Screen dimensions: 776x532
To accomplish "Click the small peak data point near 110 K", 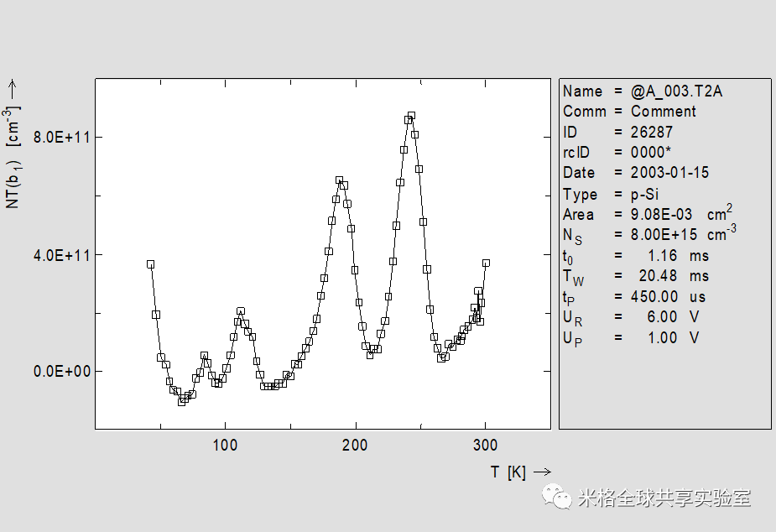I will tap(241, 311).
